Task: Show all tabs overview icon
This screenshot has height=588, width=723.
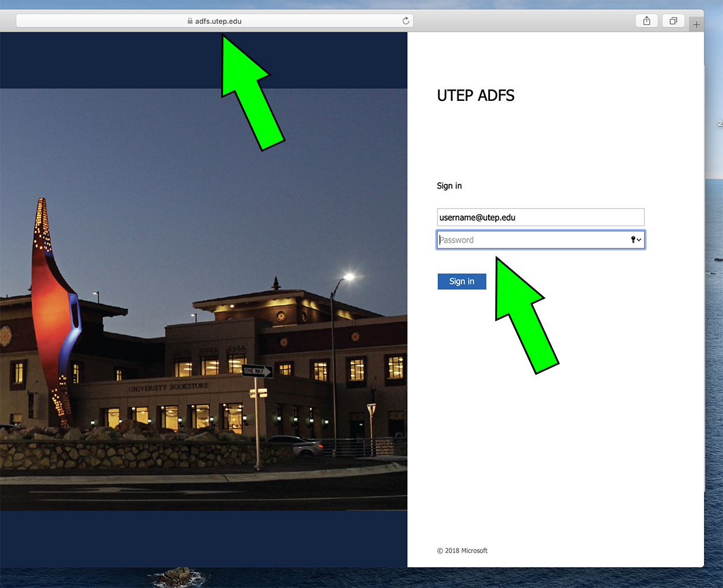Action: point(673,21)
